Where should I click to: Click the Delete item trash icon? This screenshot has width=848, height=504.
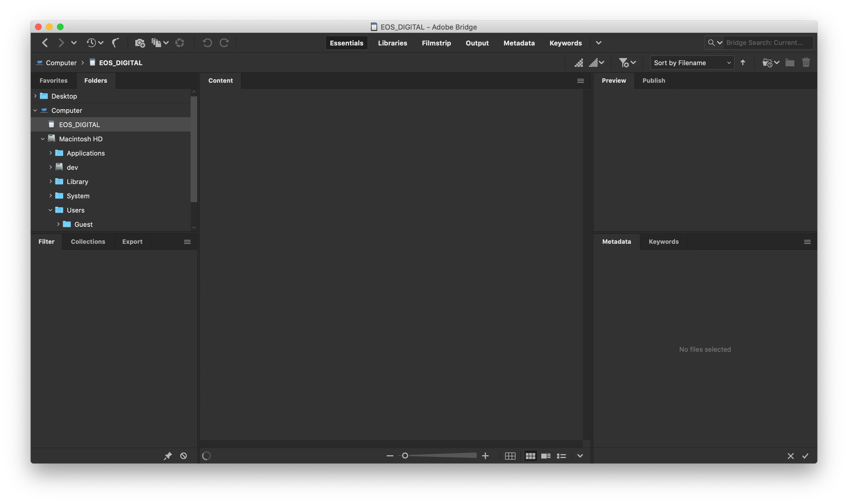click(806, 62)
